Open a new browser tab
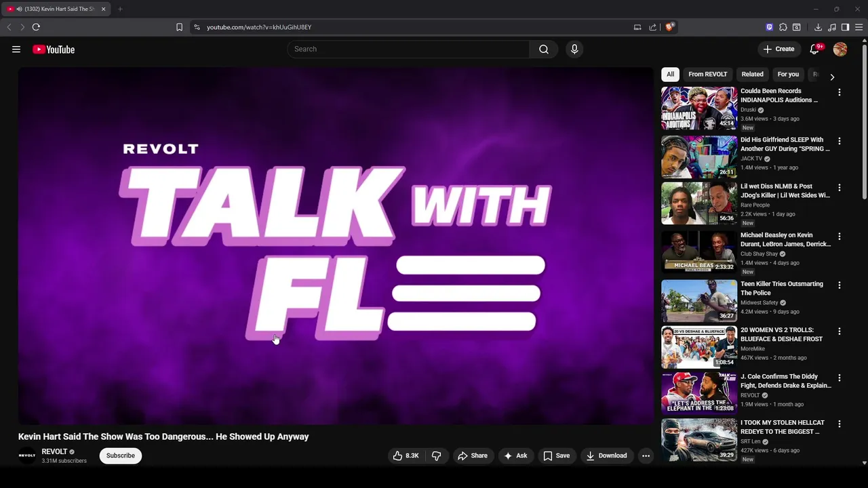868x488 pixels. (120, 9)
